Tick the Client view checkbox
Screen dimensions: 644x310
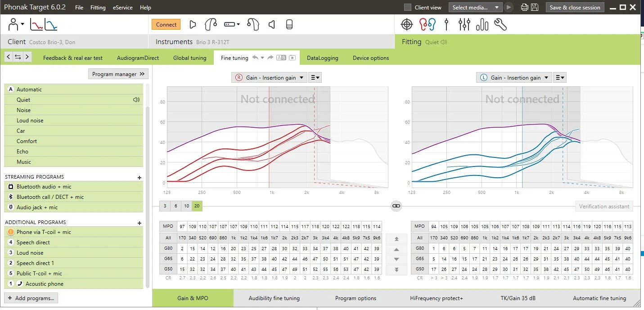point(408,7)
